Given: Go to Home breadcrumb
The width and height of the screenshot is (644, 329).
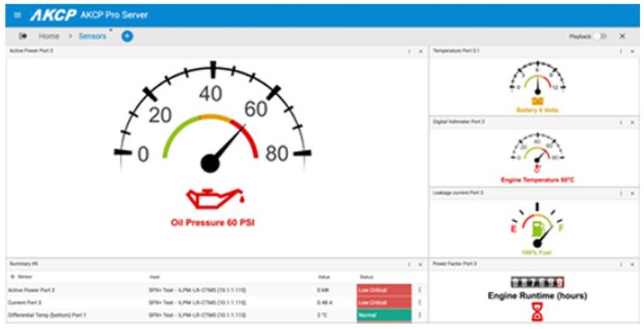Looking at the screenshot, I should point(49,36).
